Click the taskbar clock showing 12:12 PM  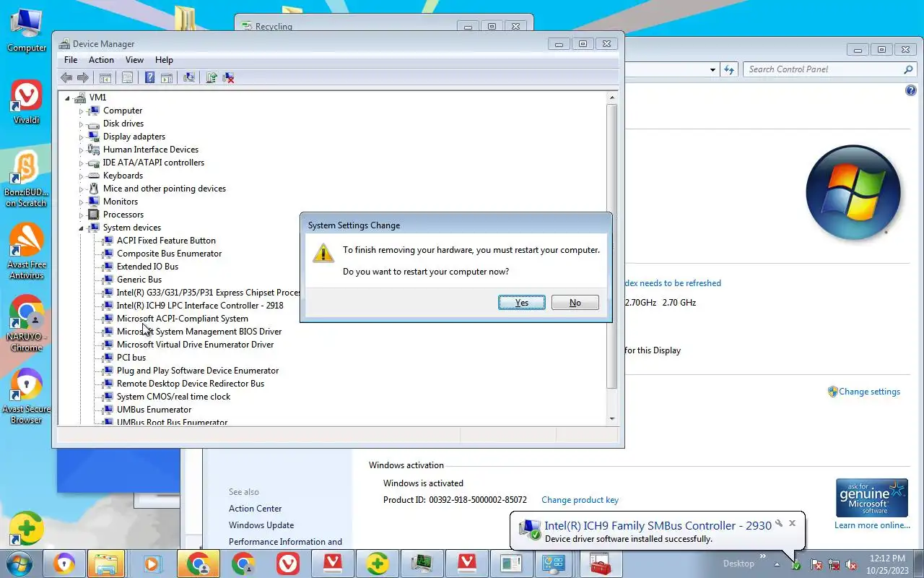click(x=888, y=564)
